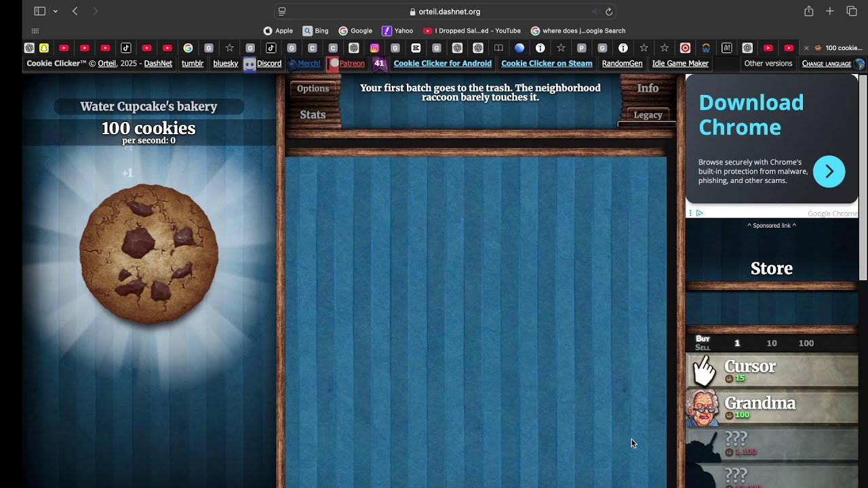Open the tumblr link

pos(193,64)
